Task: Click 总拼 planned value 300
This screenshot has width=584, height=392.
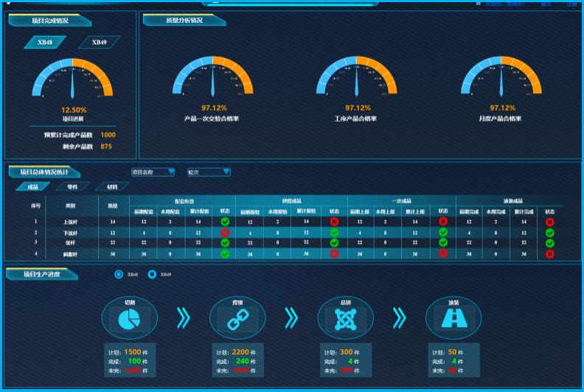Action: coord(347,351)
